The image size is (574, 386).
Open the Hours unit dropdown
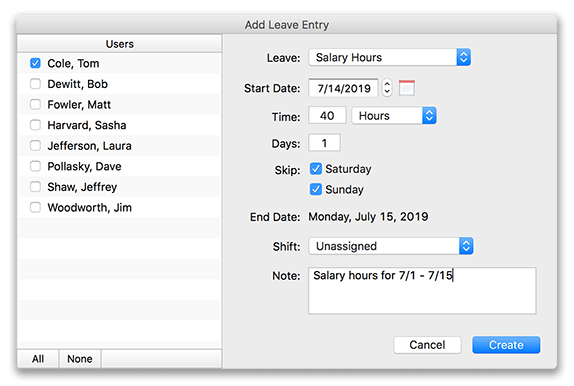click(394, 116)
